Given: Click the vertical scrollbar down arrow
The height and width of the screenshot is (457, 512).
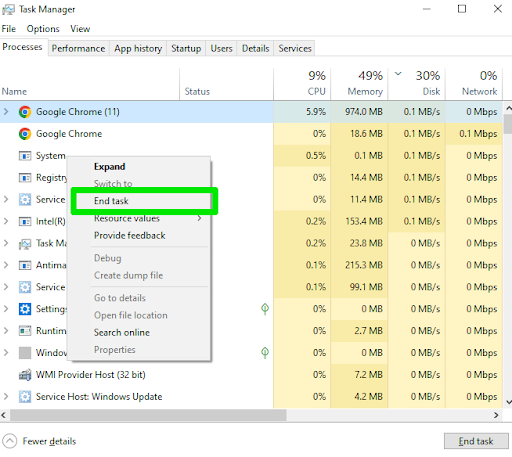Looking at the screenshot, I should point(508,402).
